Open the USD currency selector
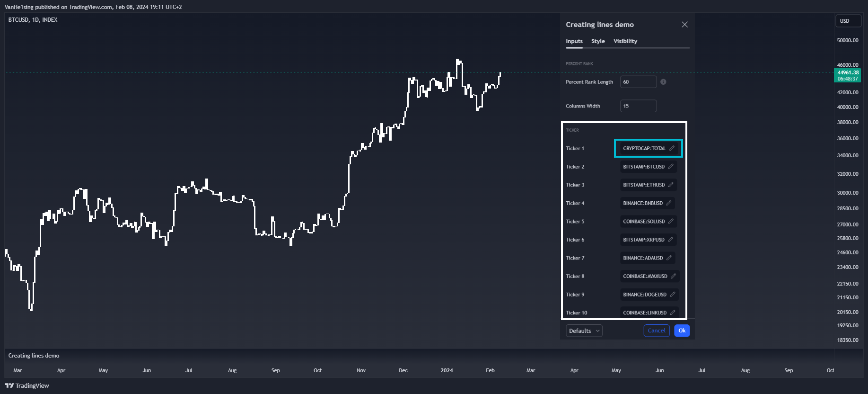The image size is (868, 394). pos(849,21)
